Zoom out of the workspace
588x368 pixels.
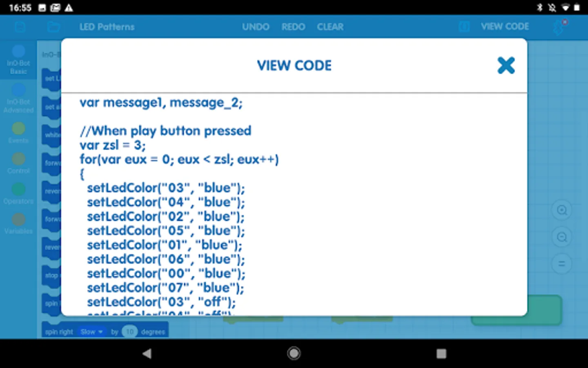click(562, 237)
